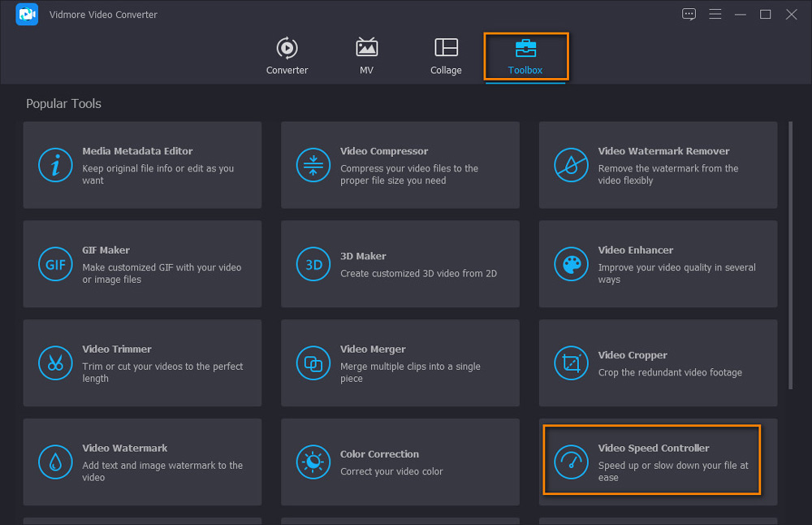Open Video Watermark title

coord(125,448)
